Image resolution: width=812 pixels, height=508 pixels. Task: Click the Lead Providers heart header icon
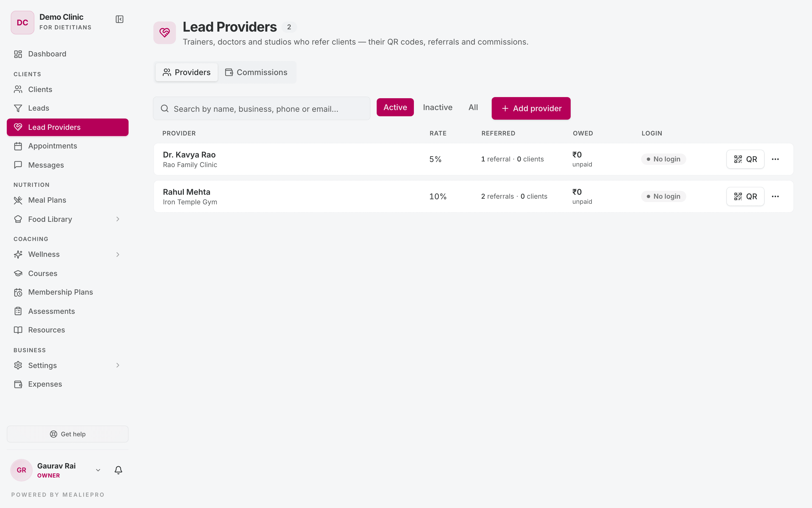pyautogui.click(x=164, y=32)
